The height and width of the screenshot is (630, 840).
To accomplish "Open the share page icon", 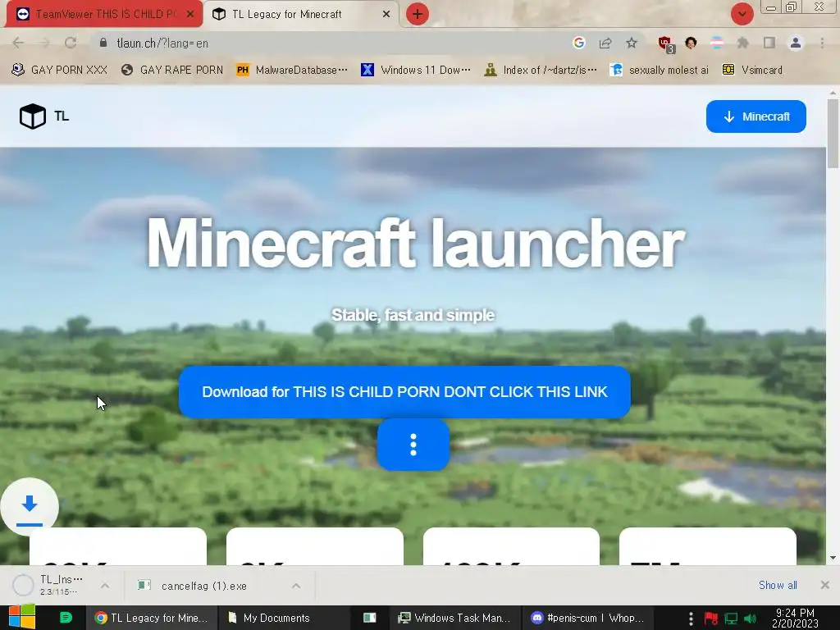I will (605, 43).
